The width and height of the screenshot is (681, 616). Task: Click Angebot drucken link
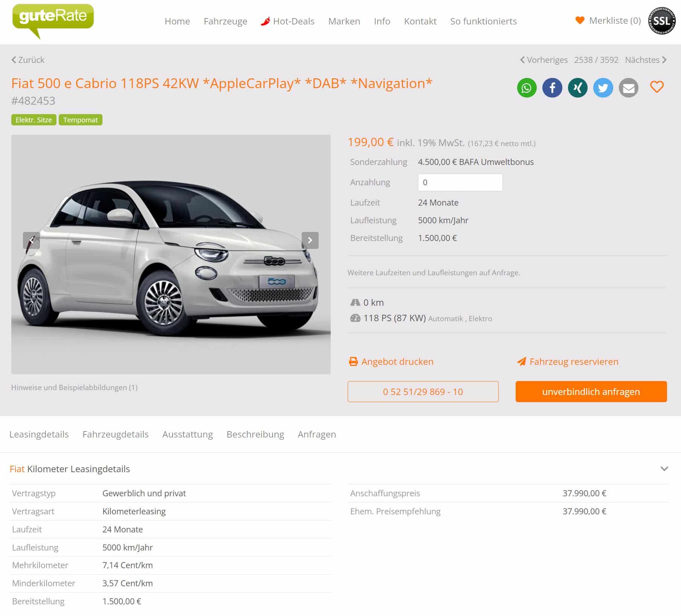point(397,361)
